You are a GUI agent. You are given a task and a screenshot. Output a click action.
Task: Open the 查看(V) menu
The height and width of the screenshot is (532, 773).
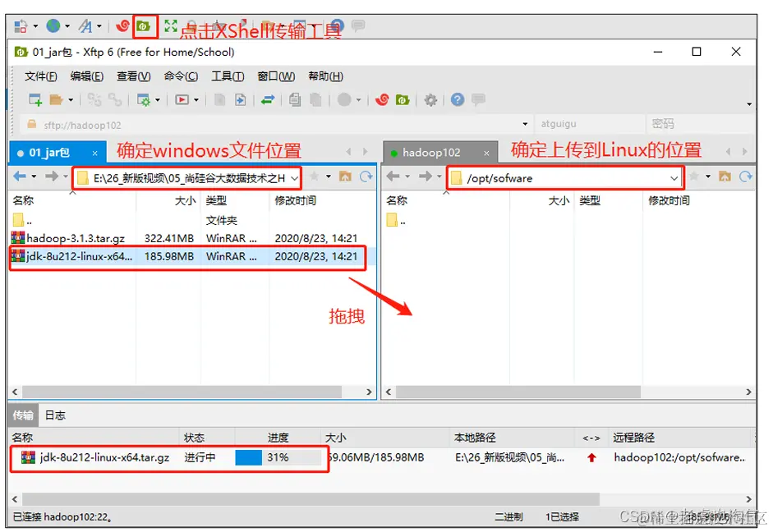pyautogui.click(x=134, y=76)
